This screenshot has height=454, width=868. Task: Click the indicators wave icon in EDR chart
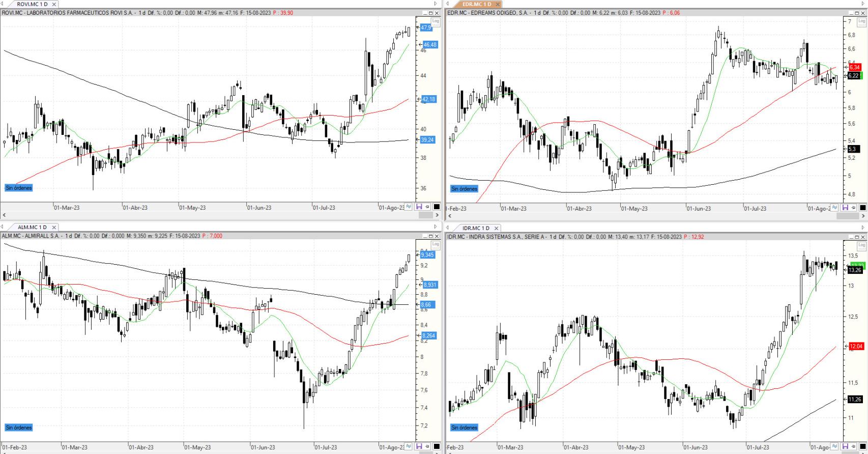[835, 208]
